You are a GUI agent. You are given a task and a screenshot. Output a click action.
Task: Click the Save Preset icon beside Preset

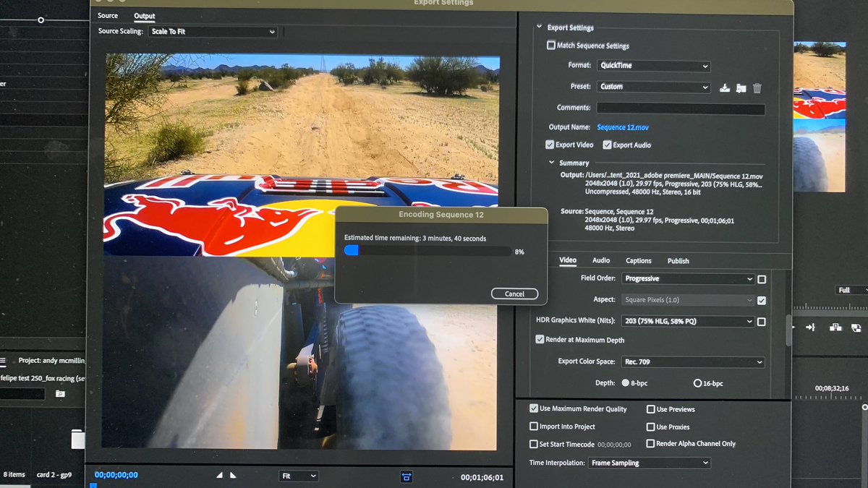tap(725, 88)
